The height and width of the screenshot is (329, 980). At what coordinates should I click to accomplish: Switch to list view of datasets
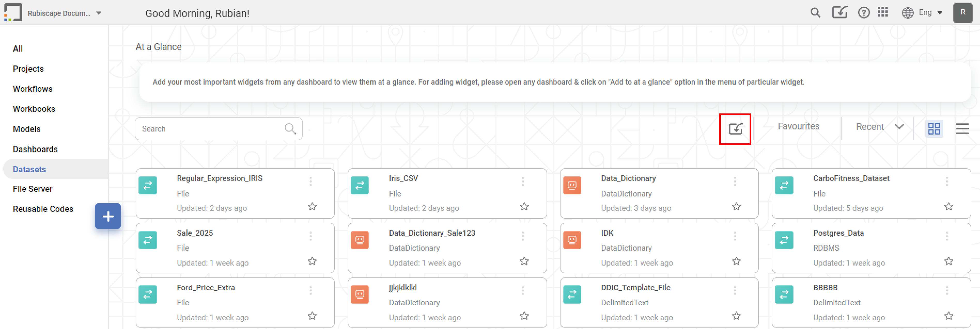pos(962,128)
